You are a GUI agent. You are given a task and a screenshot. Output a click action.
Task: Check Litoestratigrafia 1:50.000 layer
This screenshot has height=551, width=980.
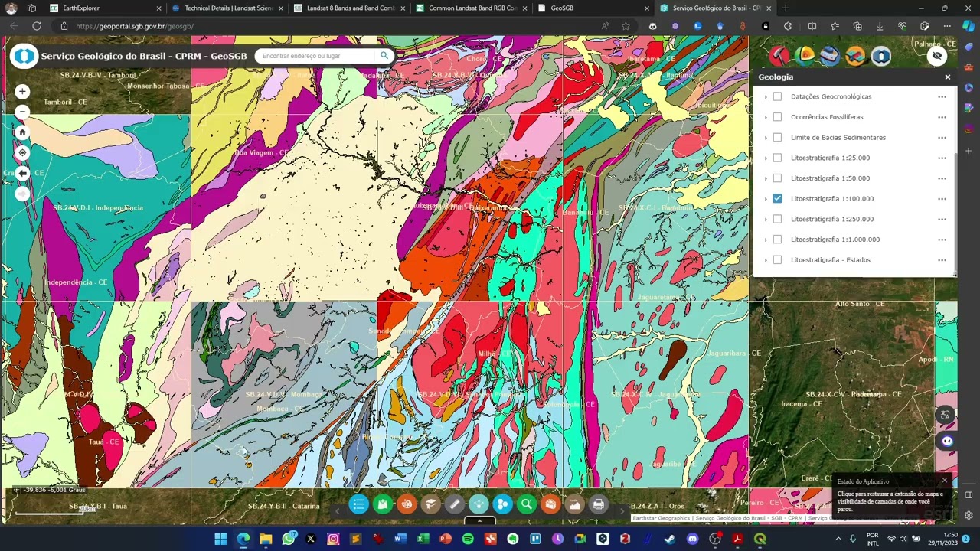point(777,178)
